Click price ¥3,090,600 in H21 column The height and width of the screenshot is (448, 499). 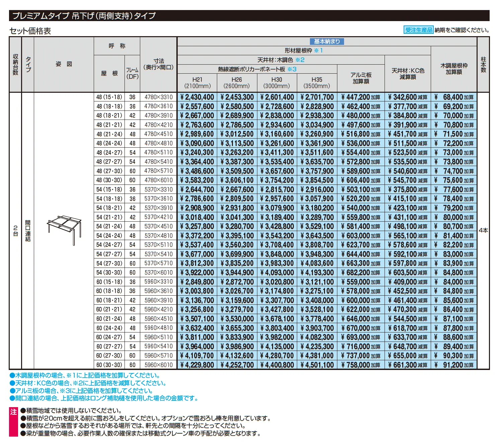tap(197, 143)
